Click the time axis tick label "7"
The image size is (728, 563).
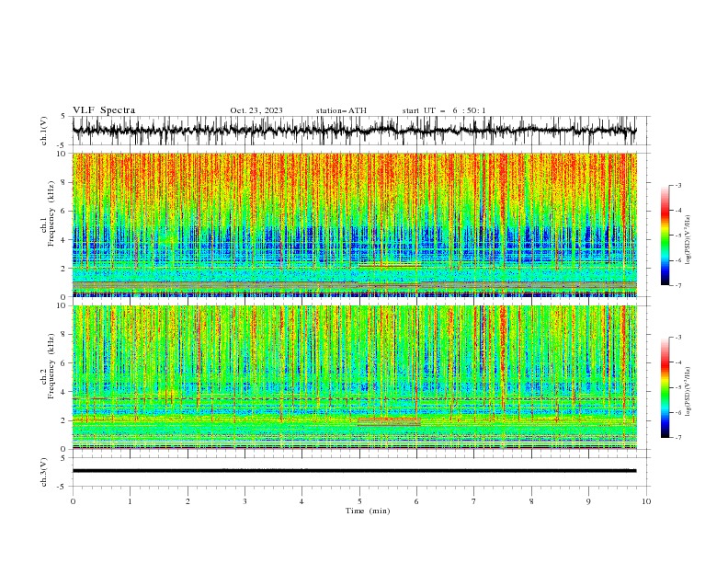[474, 501]
